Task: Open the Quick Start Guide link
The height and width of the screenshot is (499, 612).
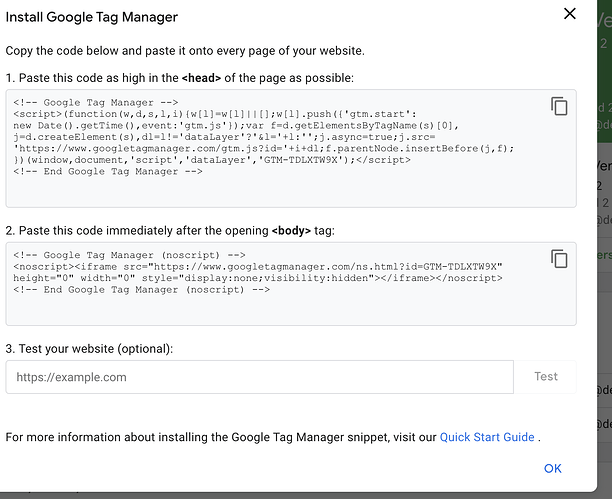Action: [487, 437]
